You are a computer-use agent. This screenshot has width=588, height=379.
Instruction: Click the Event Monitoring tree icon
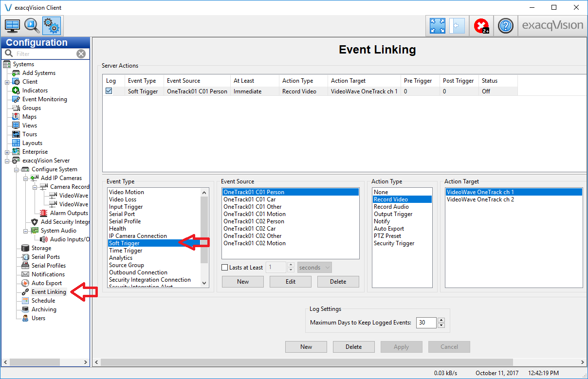17,99
